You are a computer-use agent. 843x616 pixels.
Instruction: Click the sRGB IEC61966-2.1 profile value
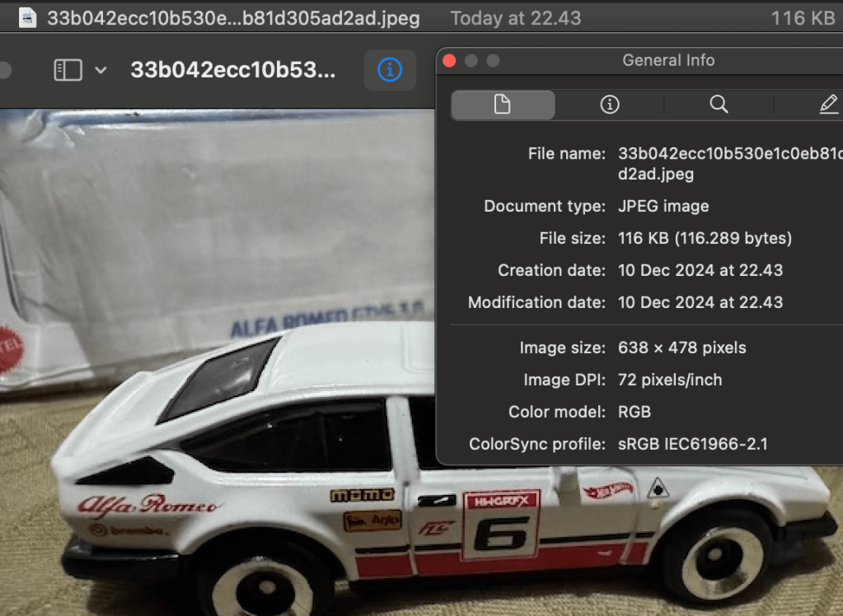pos(692,444)
